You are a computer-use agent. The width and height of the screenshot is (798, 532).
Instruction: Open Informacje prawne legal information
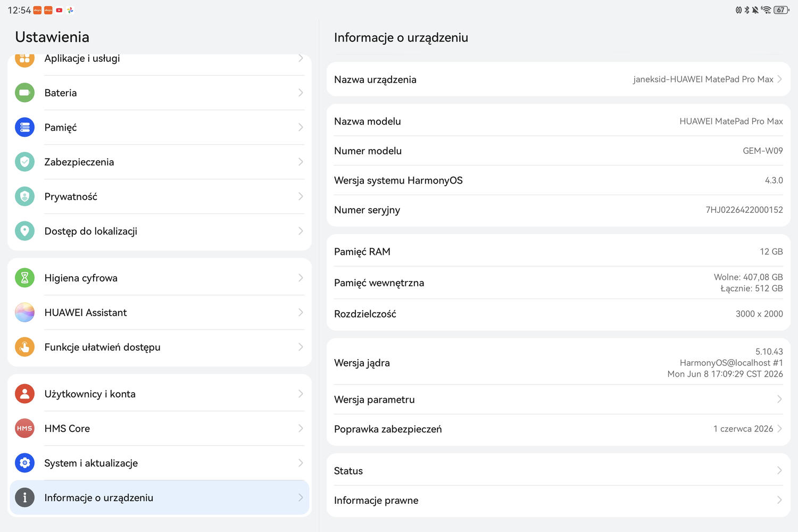tap(559, 501)
